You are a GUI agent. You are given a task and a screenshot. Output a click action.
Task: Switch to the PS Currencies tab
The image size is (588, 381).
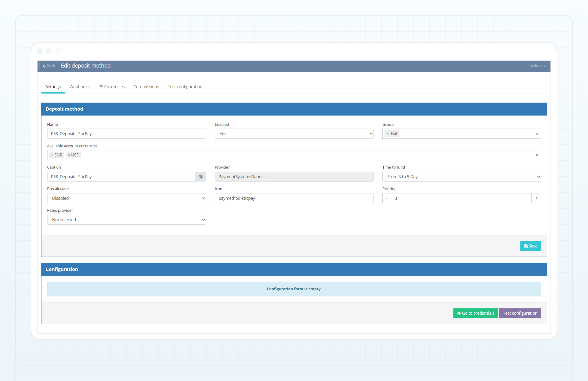click(111, 87)
